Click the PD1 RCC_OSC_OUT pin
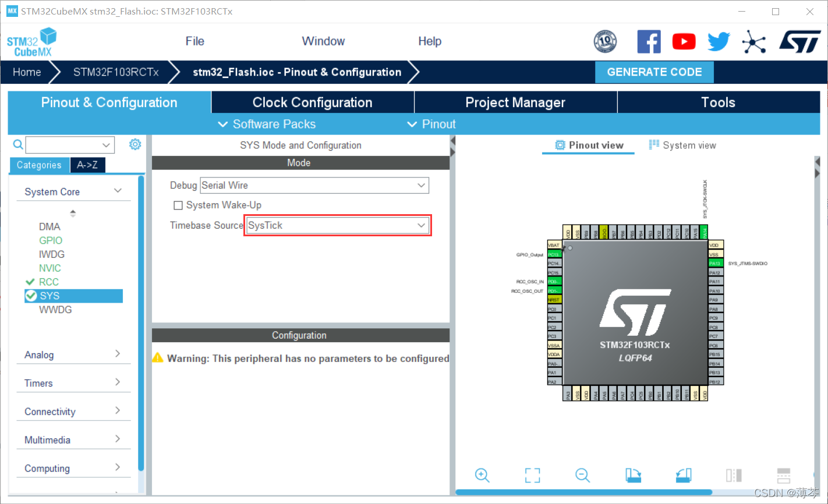The height and width of the screenshot is (504, 828). coord(554,290)
